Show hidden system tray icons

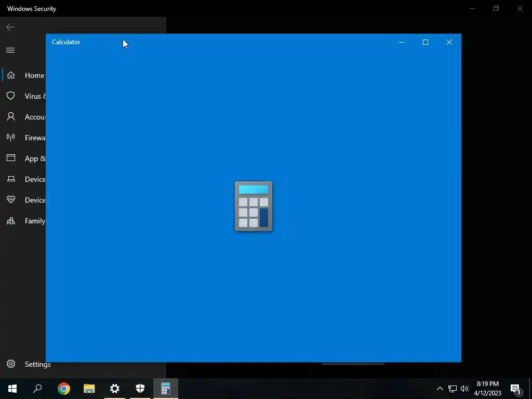point(440,389)
